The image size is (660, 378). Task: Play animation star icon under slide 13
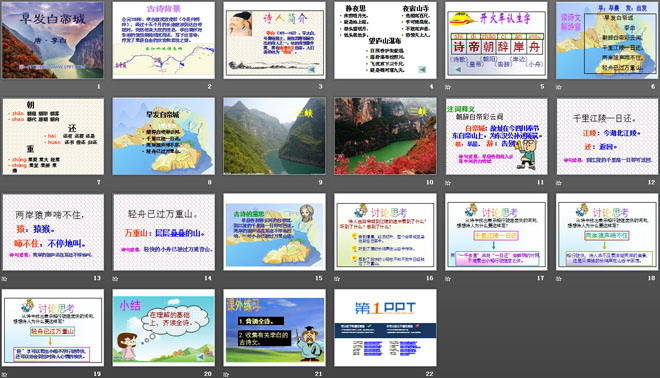tap(4, 279)
